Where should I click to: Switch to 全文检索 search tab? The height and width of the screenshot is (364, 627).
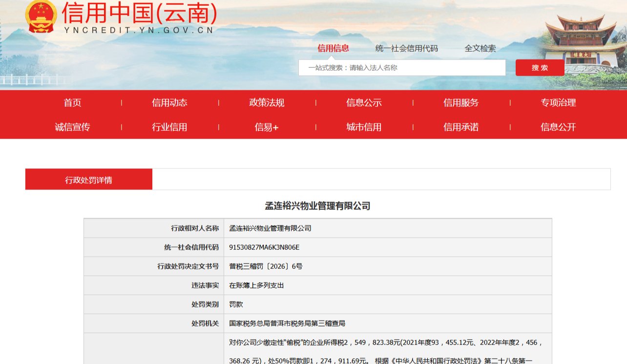click(x=480, y=48)
